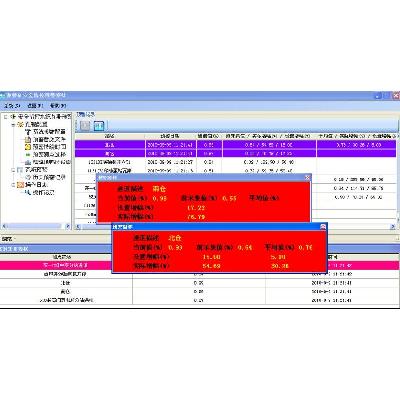Image resolution: width=400 pixels, height=400 pixels.
Task: Collapse the tree group with the yellow gear icon
Action: pyautogui.click(x=14, y=125)
